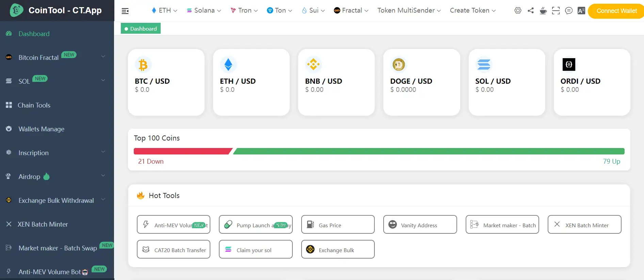644x280 pixels.
Task: Open Wallets Manage from the sidebar
Action: 41,129
